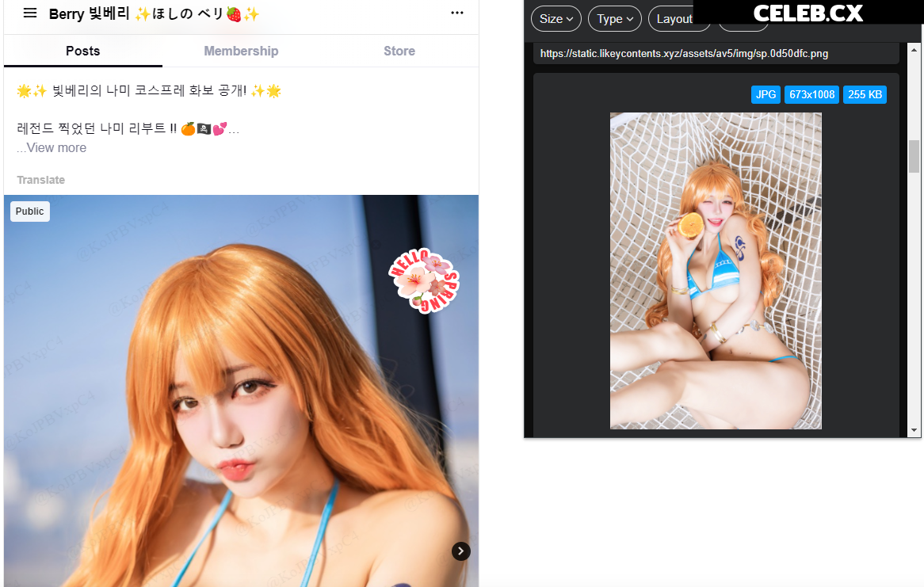
Task: Switch to the Store tab
Action: tap(399, 51)
